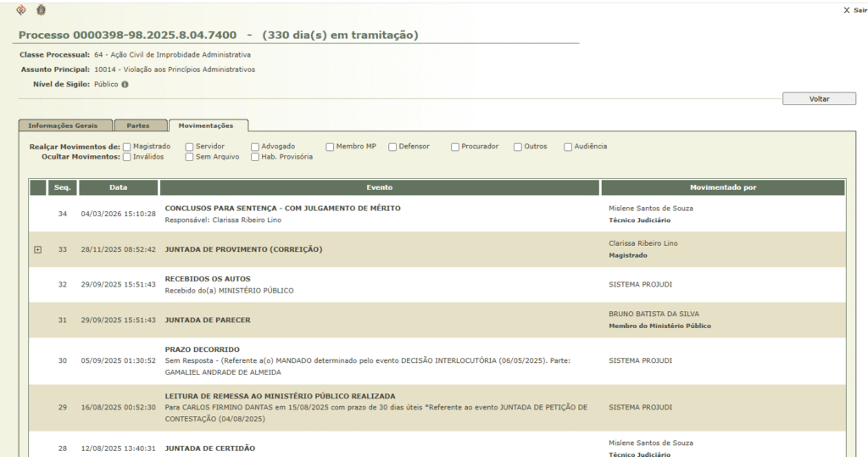The image size is (868, 457).
Task: Check the Servidor checkbox
Action: pos(190,147)
